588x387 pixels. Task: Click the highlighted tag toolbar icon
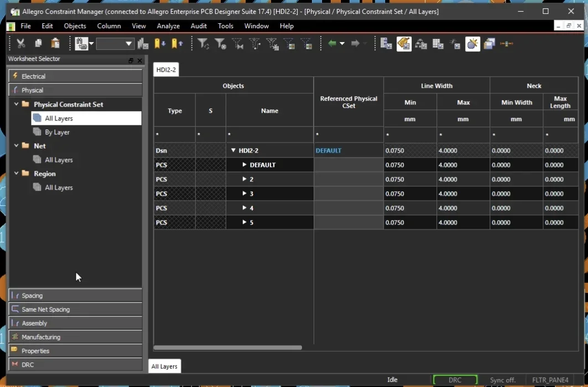click(x=404, y=44)
